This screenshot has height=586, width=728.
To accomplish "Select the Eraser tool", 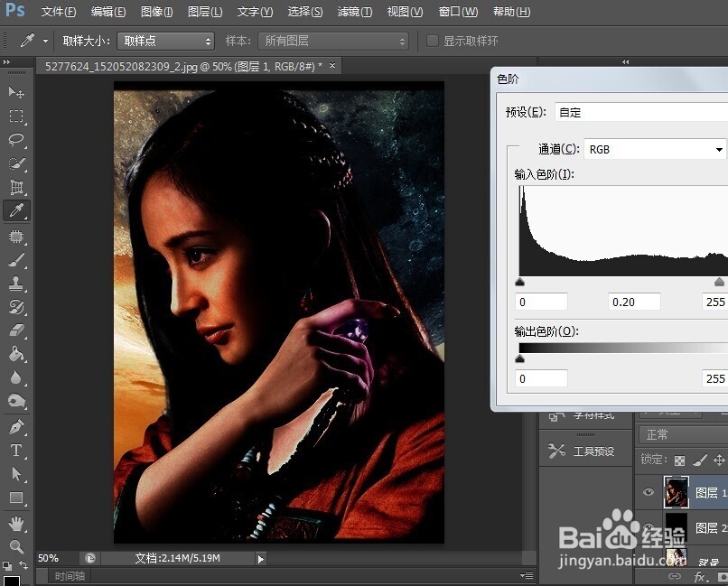I will pos(16,330).
